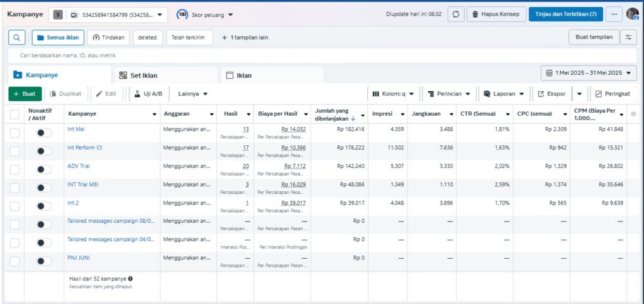Open the three-dot more options menu
The height and width of the screenshot is (304, 644).
pos(614,14)
